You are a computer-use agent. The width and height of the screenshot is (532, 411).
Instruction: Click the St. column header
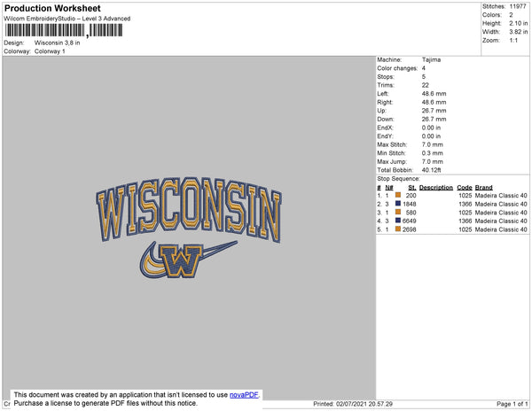pos(412,188)
